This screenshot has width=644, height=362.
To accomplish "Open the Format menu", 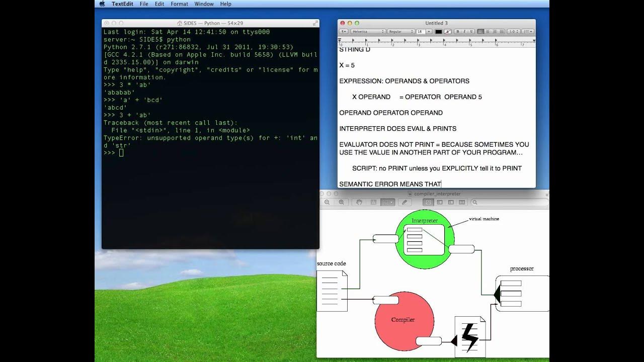I will [179, 4].
